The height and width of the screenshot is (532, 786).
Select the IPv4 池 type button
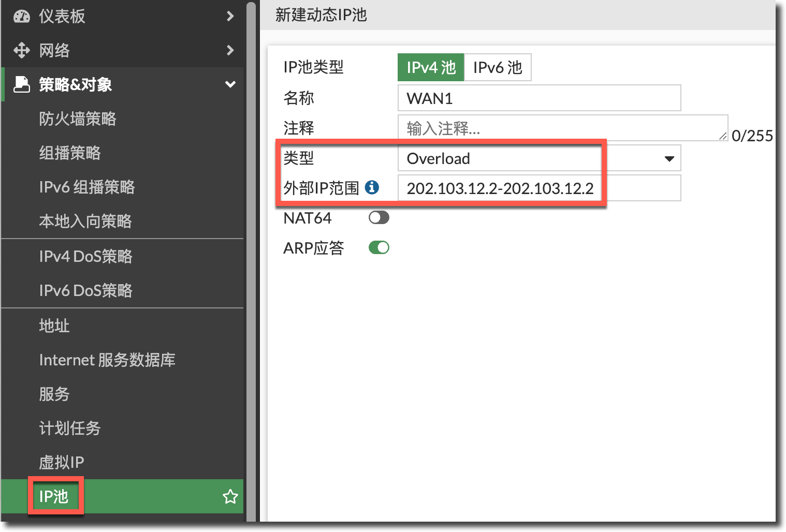click(x=431, y=67)
